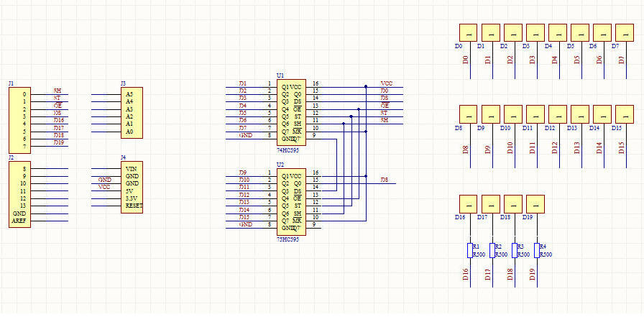Click the J1 header connector body

coord(20,120)
